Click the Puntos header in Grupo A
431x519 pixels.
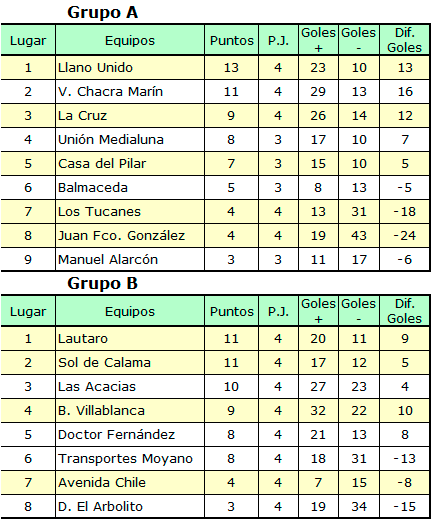point(232,41)
